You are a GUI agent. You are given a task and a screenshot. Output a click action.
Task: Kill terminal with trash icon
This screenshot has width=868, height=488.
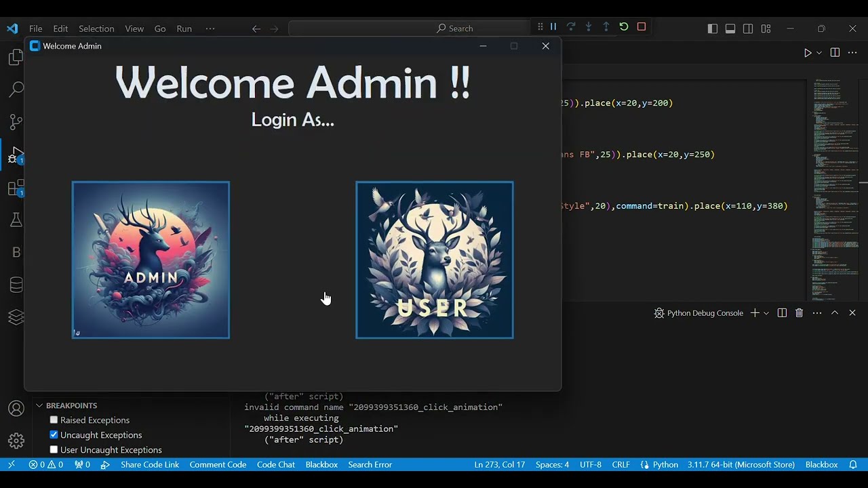[x=800, y=313]
